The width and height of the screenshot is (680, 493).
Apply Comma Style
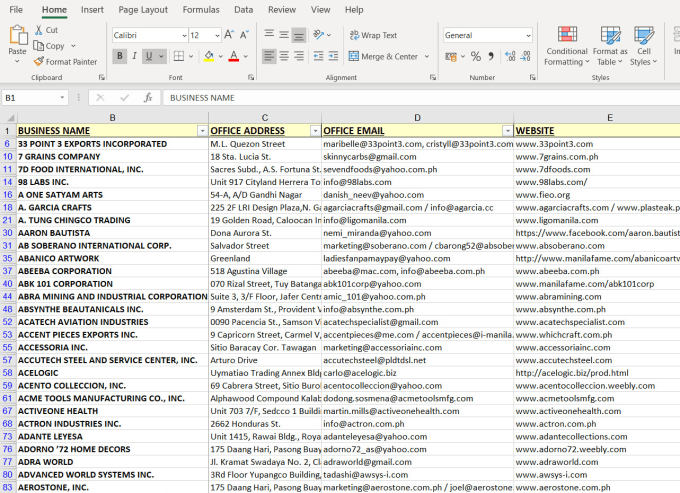click(491, 56)
